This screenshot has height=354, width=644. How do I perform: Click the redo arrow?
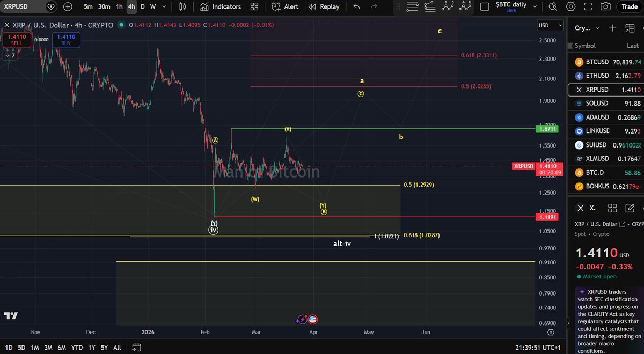point(374,7)
